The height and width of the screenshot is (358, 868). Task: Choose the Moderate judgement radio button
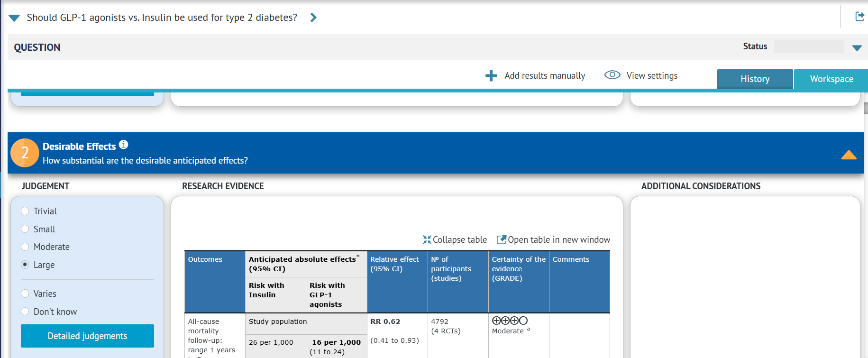pyautogui.click(x=25, y=247)
